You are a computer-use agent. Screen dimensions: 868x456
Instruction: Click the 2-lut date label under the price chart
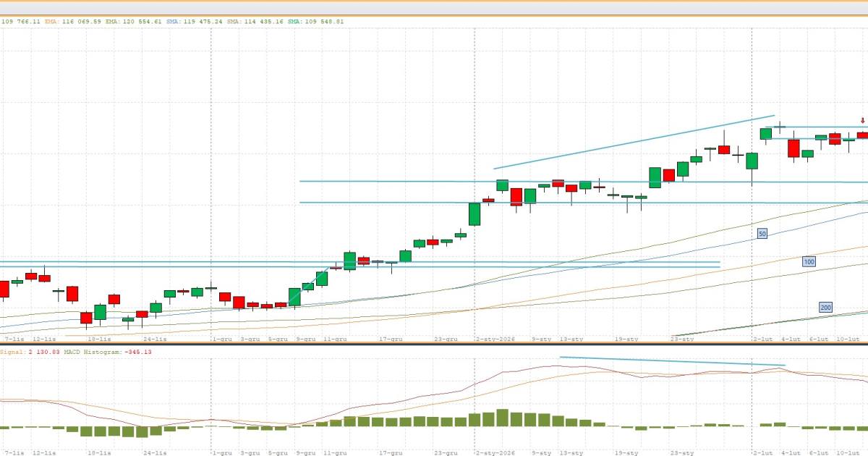(x=762, y=339)
